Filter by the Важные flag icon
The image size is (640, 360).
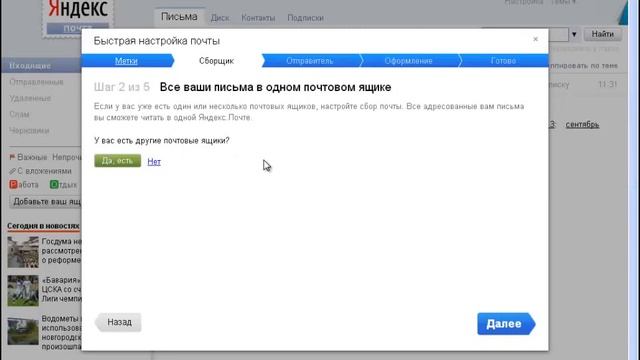pyautogui.click(x=12, y=157)
